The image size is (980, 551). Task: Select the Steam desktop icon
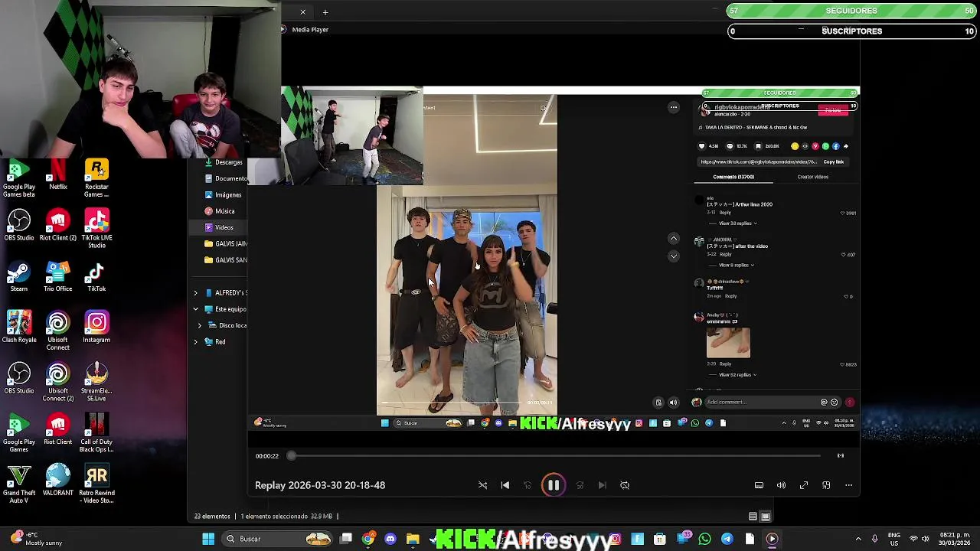[19, 277]
